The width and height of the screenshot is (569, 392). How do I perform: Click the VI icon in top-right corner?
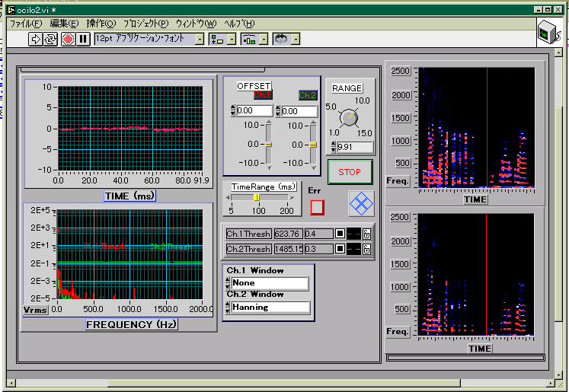(x=546, y=32)
